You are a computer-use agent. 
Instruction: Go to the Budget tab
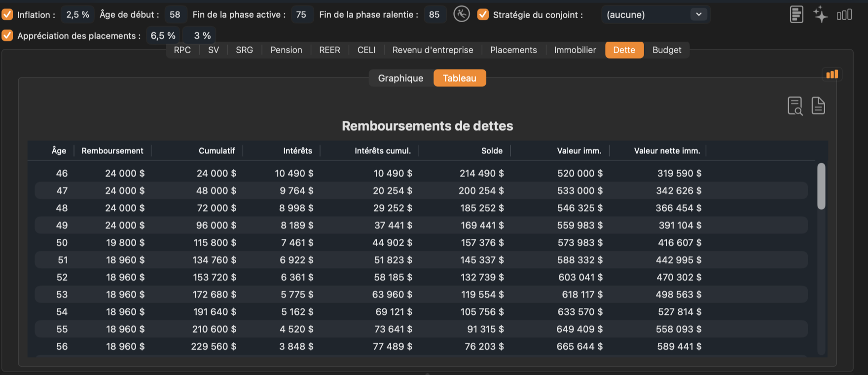(x=667, y=50)
